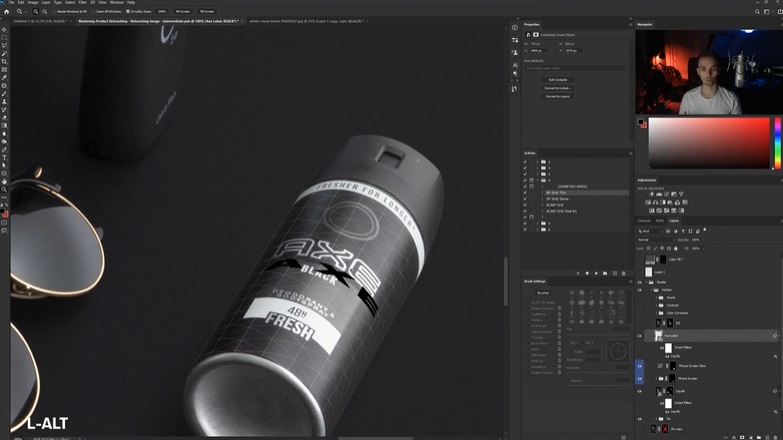This screenshot has width=783, height=440.
Task: Toggle checkmark for 30° Grid: Thin action
Action: pyautogui.click(x=525, y=193)
